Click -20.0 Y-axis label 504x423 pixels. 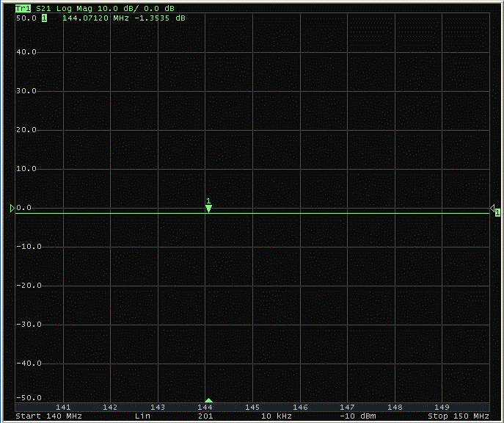pyautogui.click(x=29, y=286)
